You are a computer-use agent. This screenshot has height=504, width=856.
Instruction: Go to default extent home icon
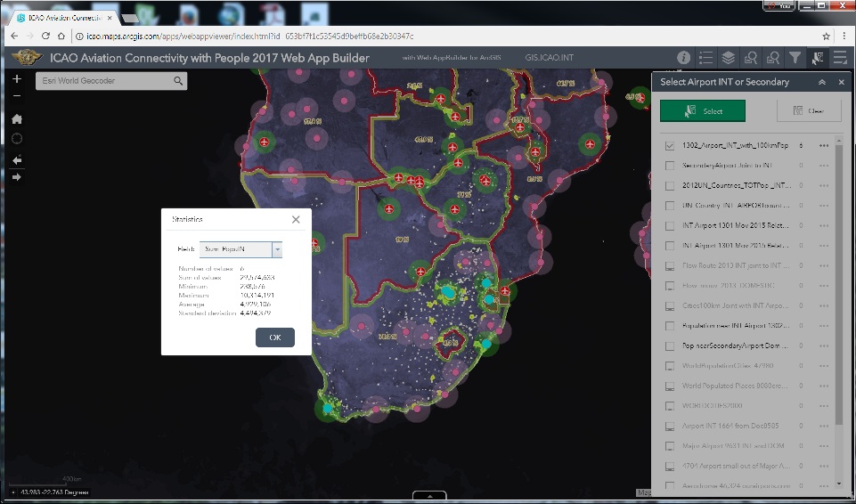click(x=17, y=119)
